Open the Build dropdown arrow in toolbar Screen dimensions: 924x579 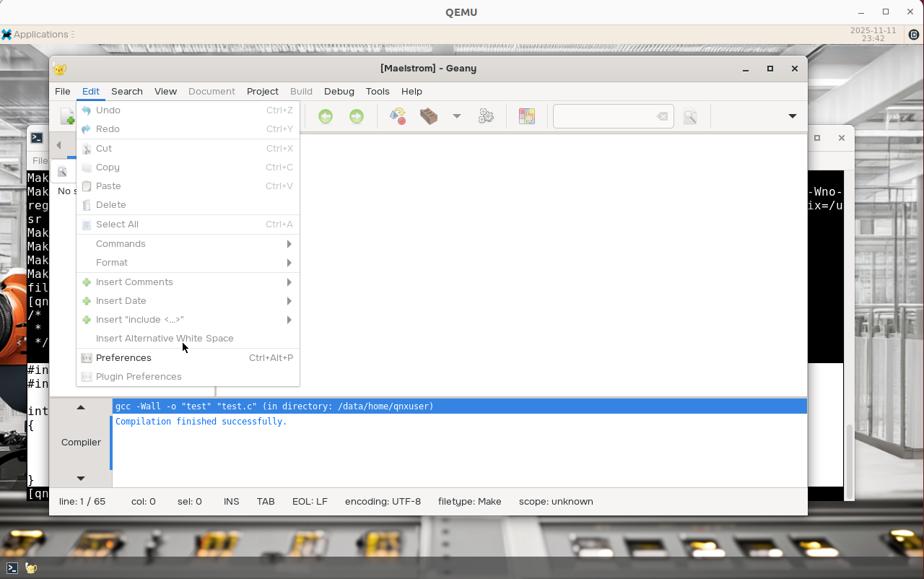coord(457,116)
